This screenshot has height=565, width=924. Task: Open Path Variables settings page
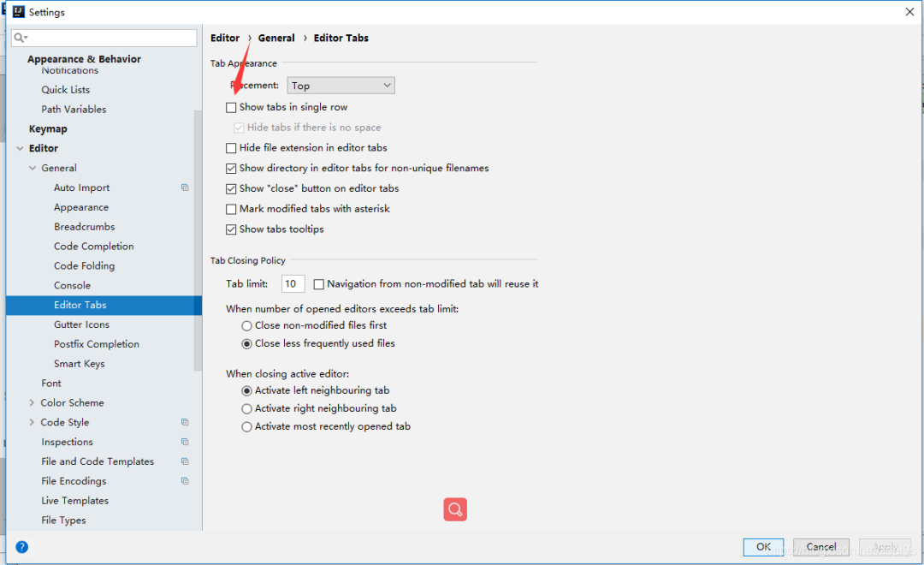point(74,109)
